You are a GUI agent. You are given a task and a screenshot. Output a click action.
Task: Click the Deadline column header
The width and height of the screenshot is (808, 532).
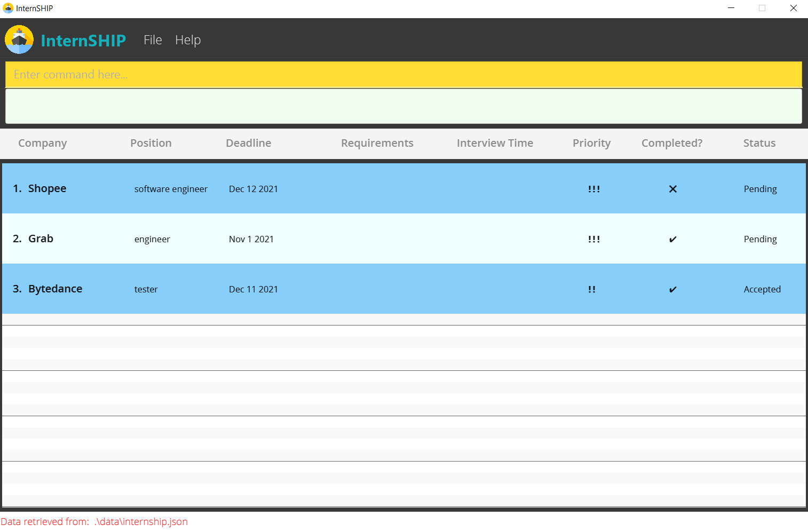(x=249, y=143)
